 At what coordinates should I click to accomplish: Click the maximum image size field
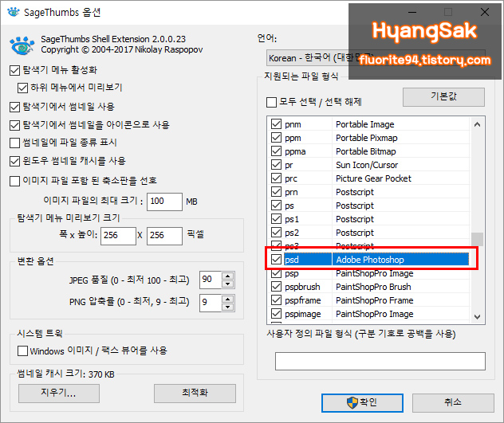tap(164, 202)
